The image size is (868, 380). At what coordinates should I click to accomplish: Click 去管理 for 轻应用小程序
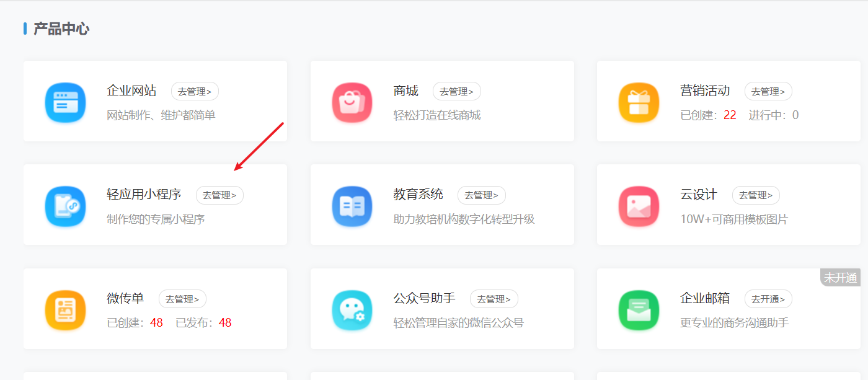point(219,195)
